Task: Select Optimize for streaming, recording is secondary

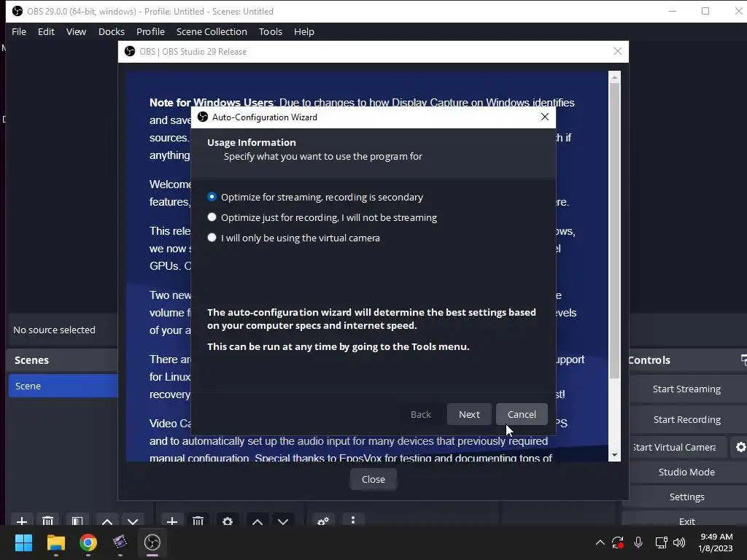Action: coord(315,197)
